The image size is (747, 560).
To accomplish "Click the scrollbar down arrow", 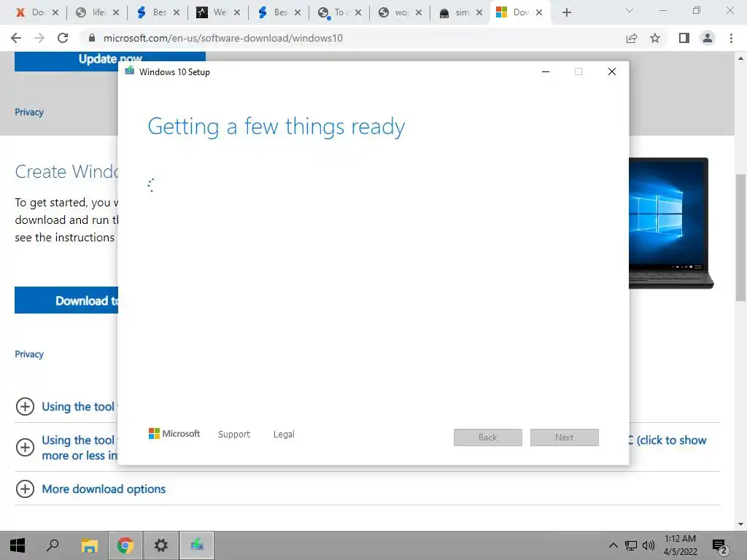I will pos(741,524).
